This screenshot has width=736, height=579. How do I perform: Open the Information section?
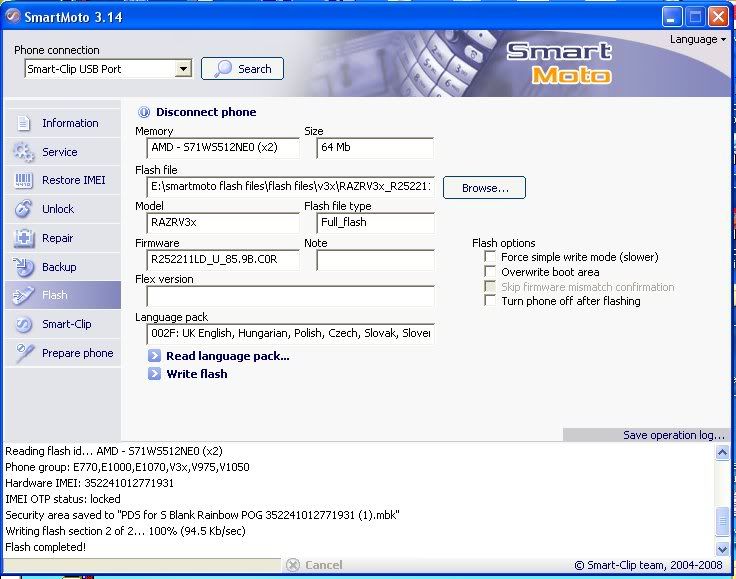[x=63, y=123]
